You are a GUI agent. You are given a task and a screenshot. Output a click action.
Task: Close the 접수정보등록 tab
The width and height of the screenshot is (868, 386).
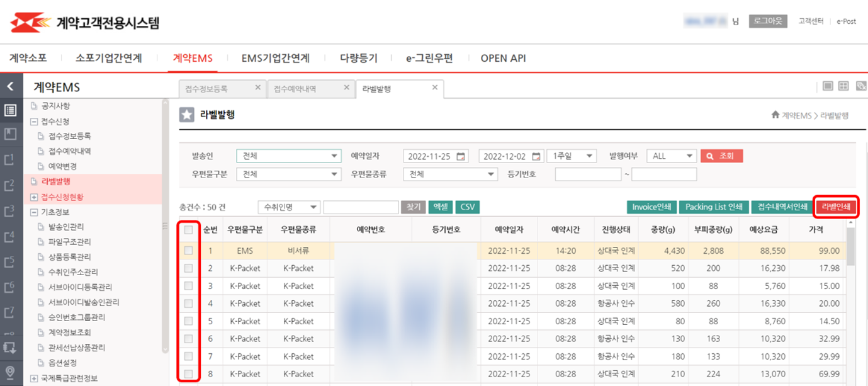(x=257, y=88)
